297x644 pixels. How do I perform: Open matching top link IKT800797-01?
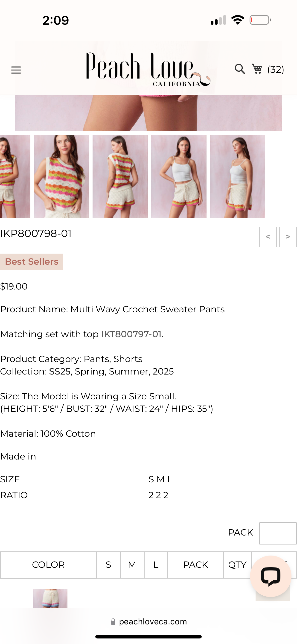[131, 334]
